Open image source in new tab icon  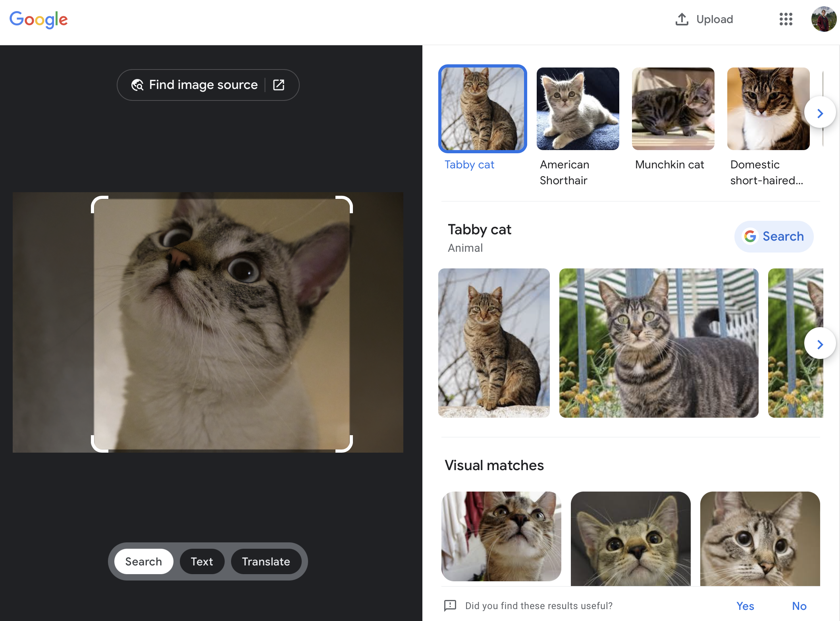tap(279, 85)
